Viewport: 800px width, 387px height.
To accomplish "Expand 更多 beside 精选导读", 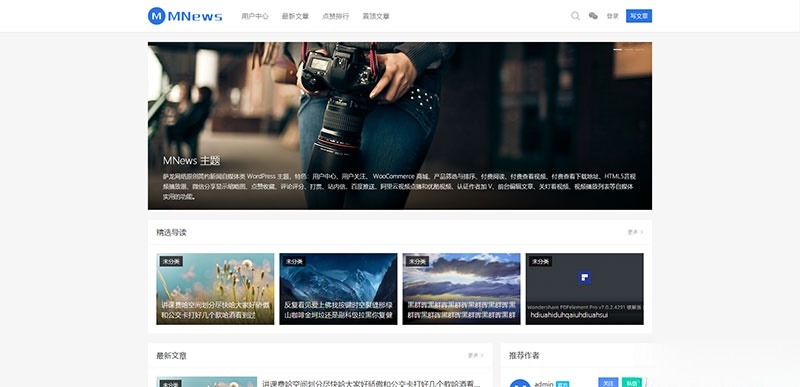I will (x=635, y=232).
